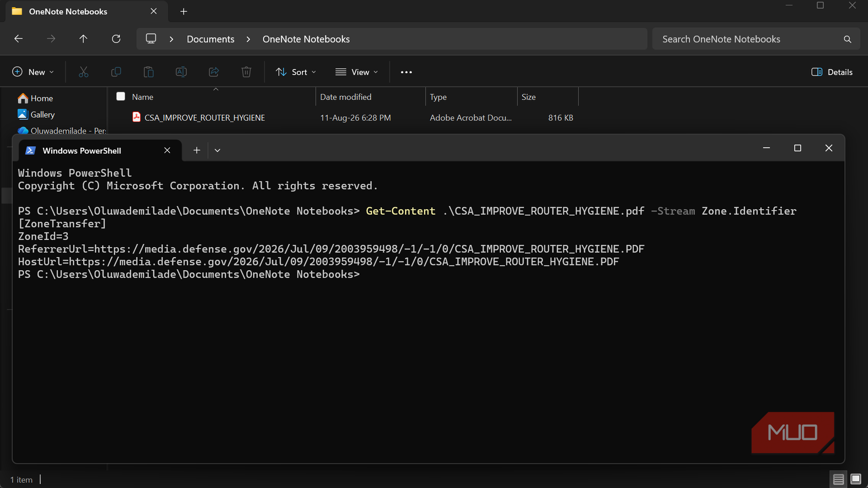Click the Adobe Acrobat Docu... type cell

pos(471,118)
